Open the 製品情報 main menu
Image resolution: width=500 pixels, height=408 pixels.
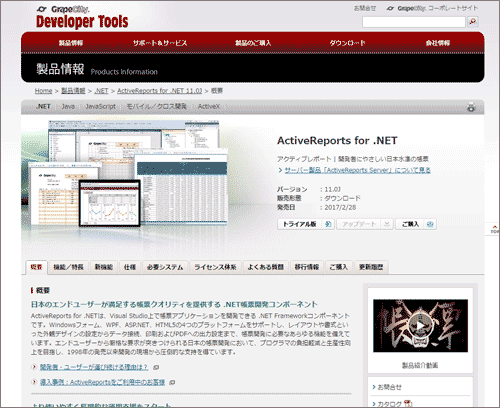(71, 43)
